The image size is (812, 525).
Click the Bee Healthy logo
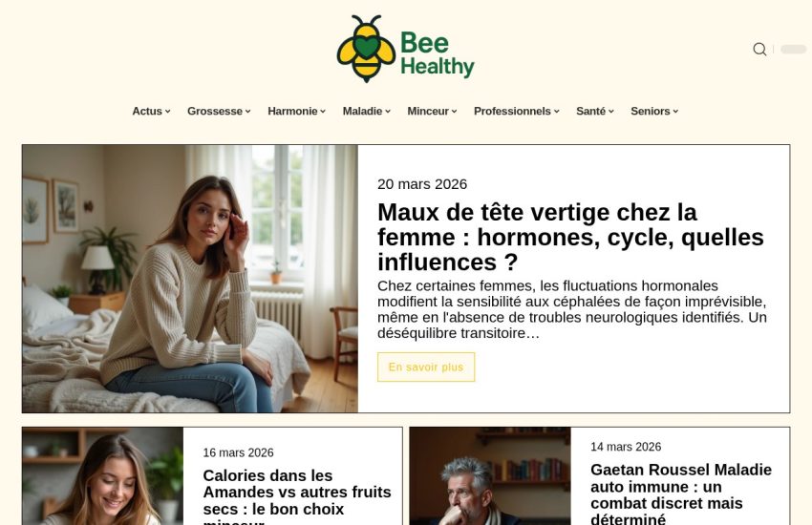click(x=405, y=49)
